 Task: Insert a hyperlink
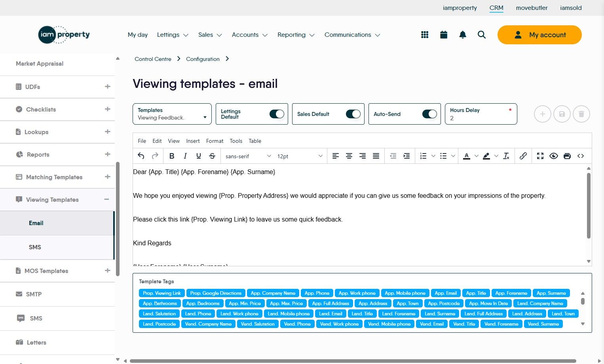[523, 156]
